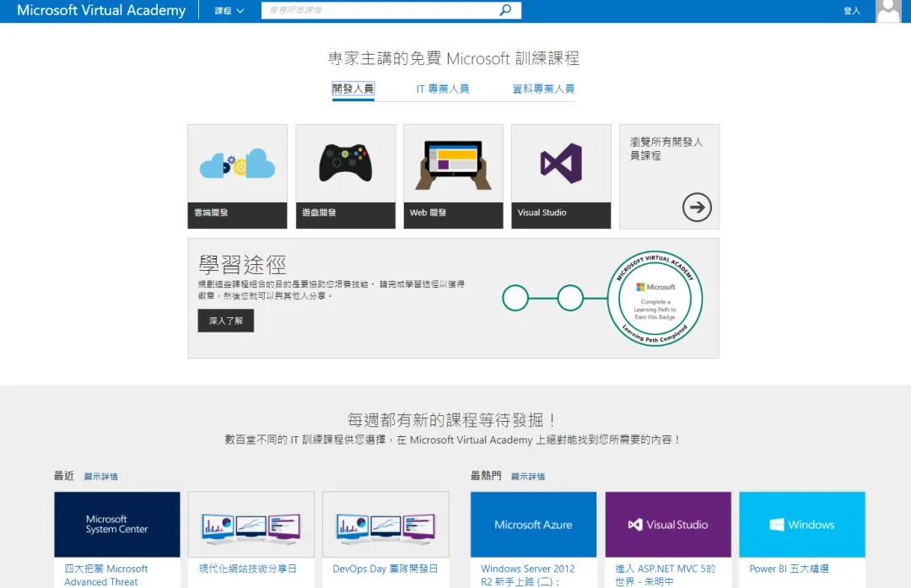
Task: Open the Microsoft System Center course thumbnail
Action: pyautogui.click(x=116, y=525)
